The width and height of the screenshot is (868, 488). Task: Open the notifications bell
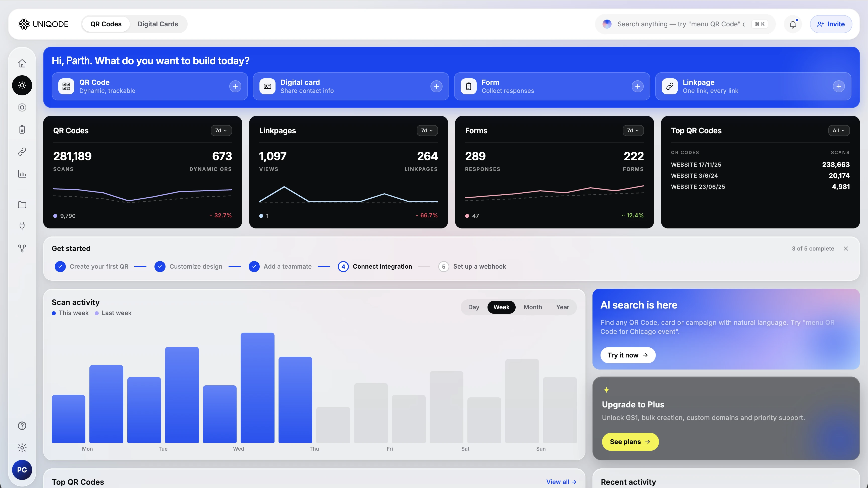pos(793,24)
